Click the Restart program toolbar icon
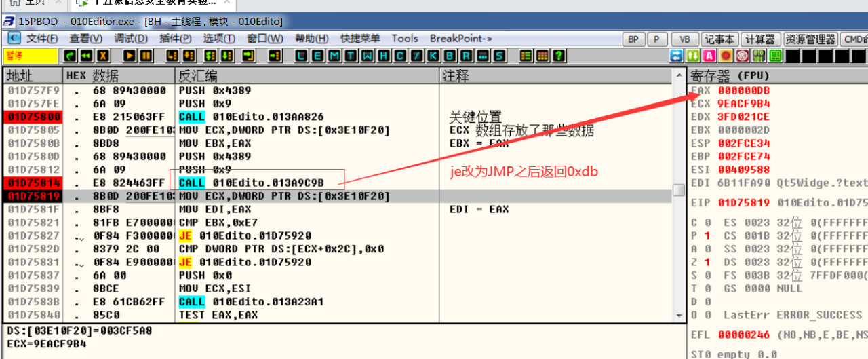The height and width of the screenshot is (359, 868). 87,56
